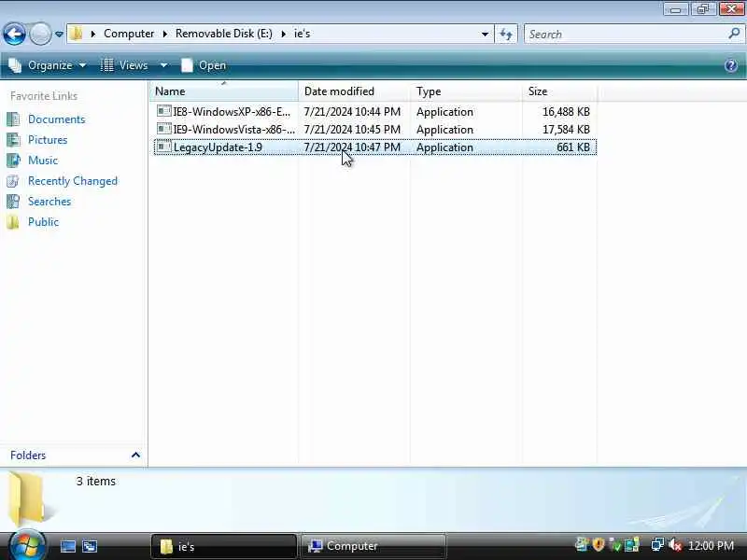Switch to Computer taskbar button
Image resolution: width=747 pixels, height=560 pixels.
(373, 546)
